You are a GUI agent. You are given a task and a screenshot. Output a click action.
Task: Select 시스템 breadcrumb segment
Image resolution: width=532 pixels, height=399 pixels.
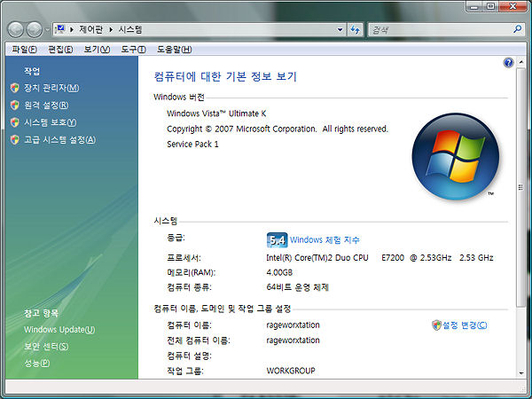[130, 29]
